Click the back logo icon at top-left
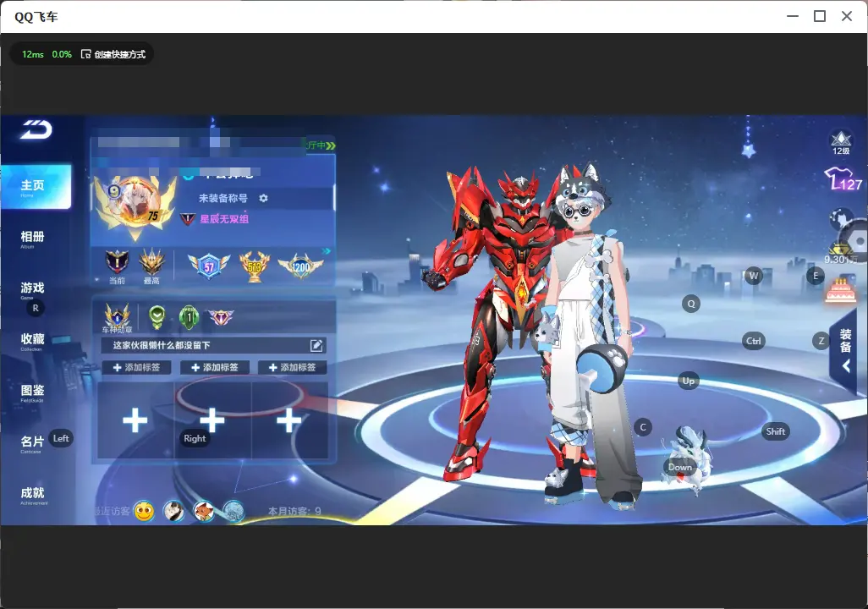Image resolution: width=868 pixels, height=609 pixels. (36, 129)
